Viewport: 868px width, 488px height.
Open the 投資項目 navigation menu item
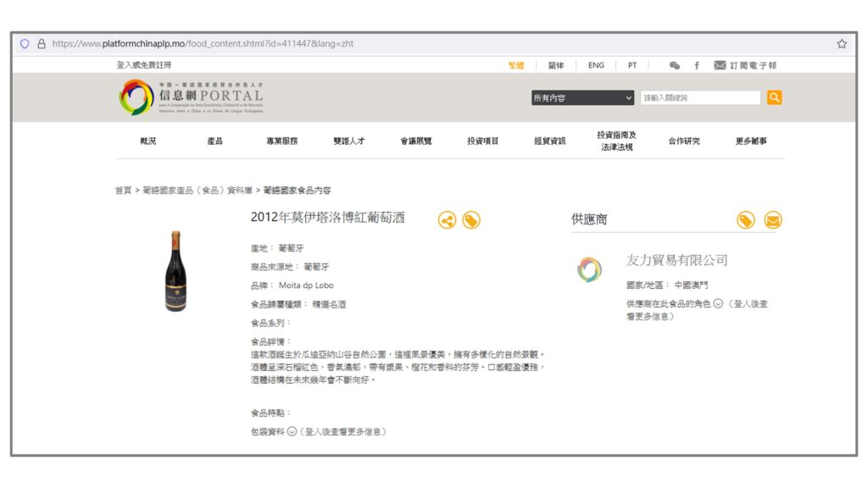click(x=483, y=141)
